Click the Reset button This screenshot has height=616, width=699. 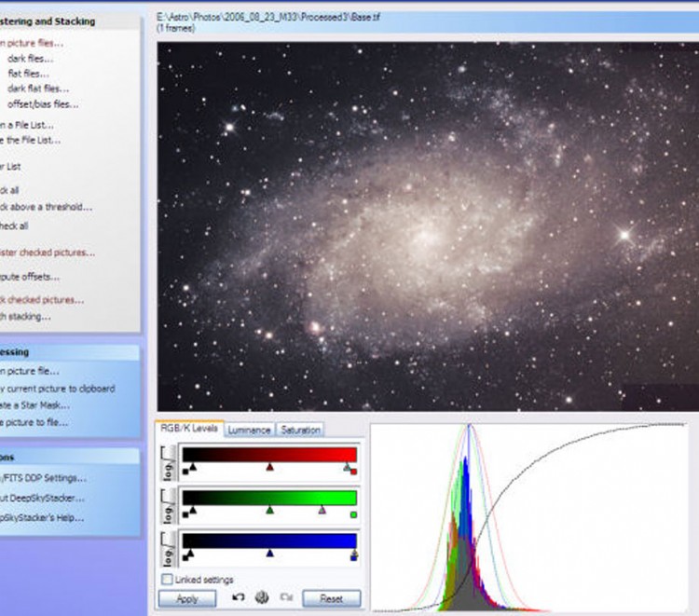[x=331, y=598]
